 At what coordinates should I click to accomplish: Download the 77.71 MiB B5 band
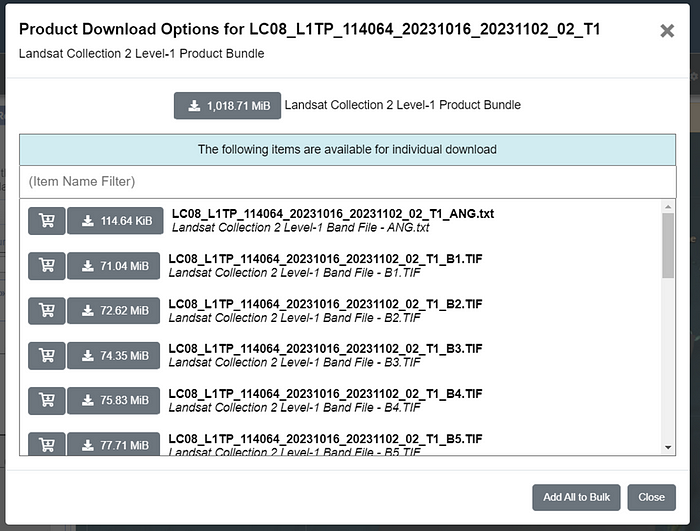(113, 444)
